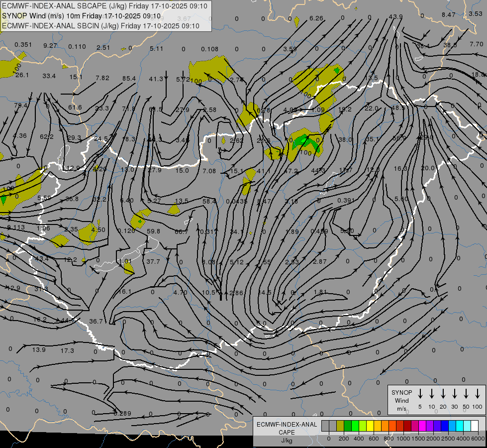
Task: Click the '0.108' value on map
Action: 209,49
